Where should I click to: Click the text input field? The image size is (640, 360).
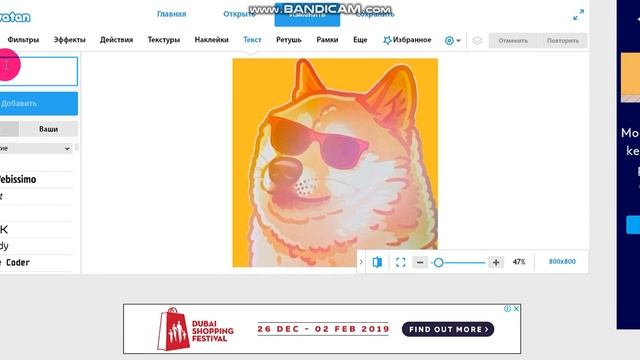tap(39, 71)
